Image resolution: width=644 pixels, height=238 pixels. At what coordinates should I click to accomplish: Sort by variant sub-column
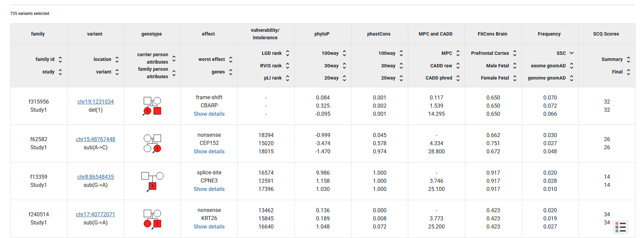point(117,72)
